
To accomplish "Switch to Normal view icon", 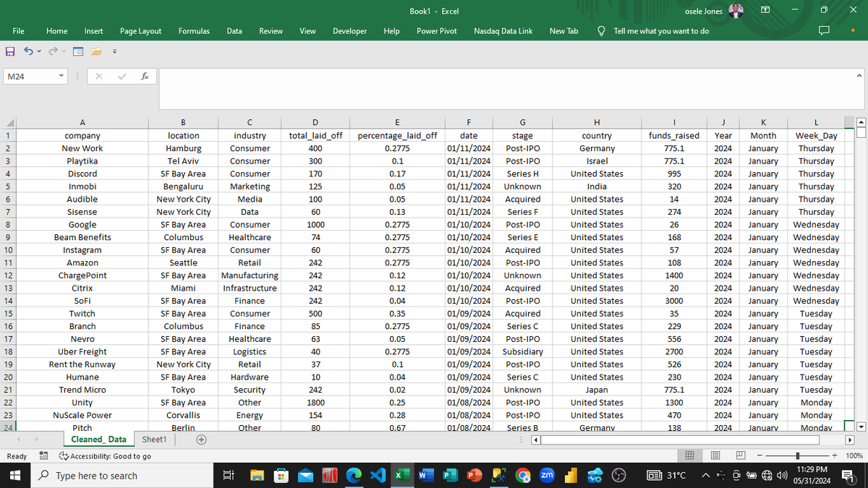I will (689, 455).
